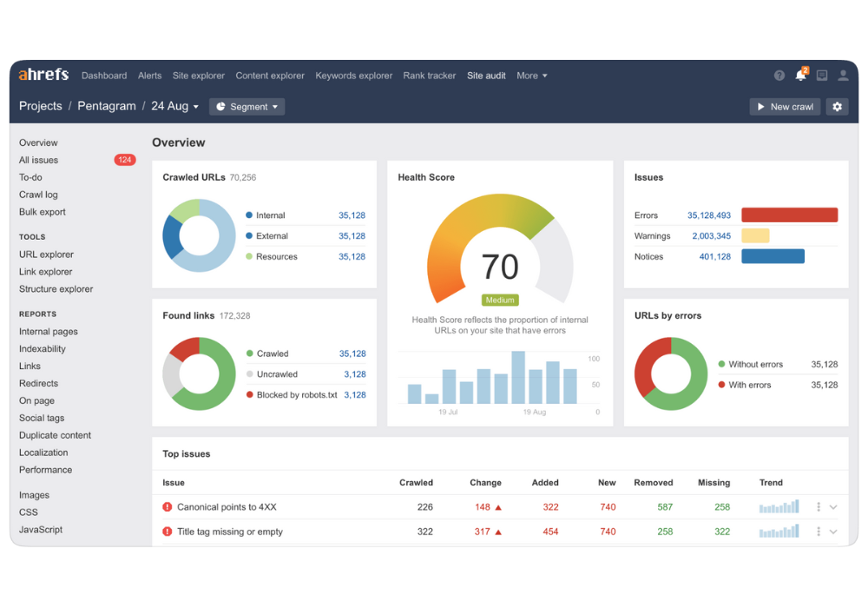
Task: Start a New crawl
Action: [x=785, y=107]
